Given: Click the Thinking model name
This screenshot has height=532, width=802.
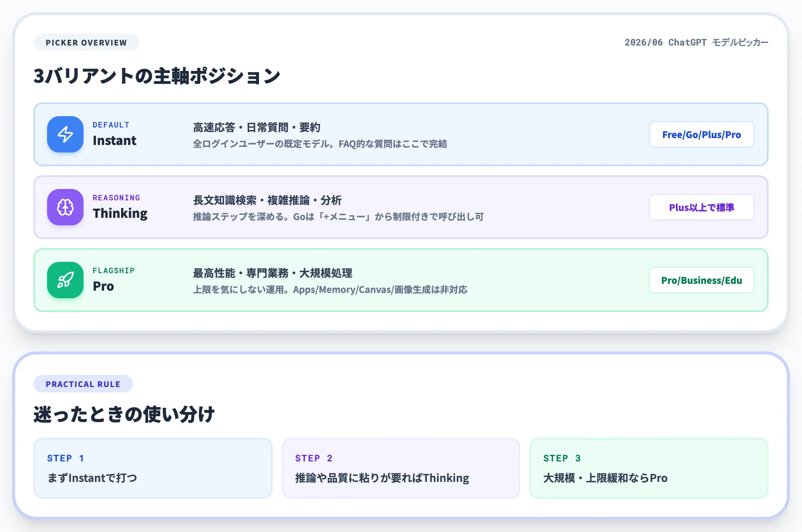Looking at the screenshot, I should [120, 213].
